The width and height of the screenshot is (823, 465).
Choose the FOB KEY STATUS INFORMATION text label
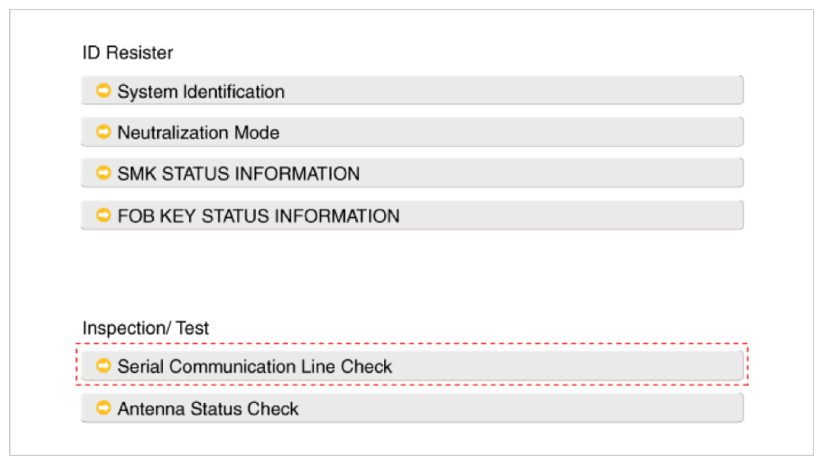258,216
